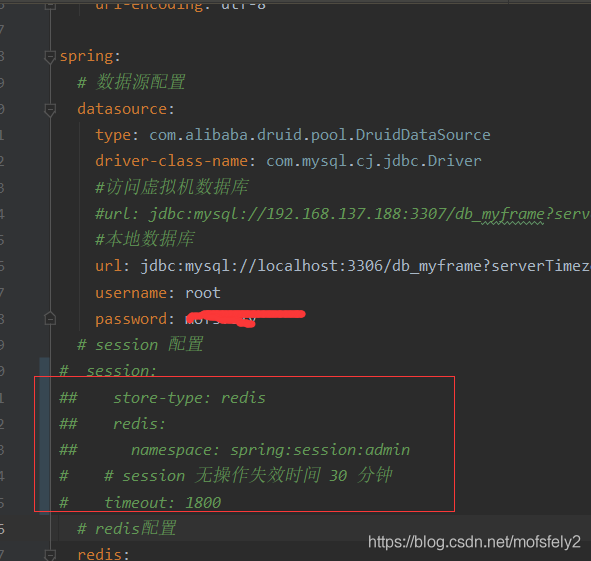Click 'com.alibaba.druid.pool.DruidDataSource' value
Viewport: 591px width, 561px height.
point(320,135)
